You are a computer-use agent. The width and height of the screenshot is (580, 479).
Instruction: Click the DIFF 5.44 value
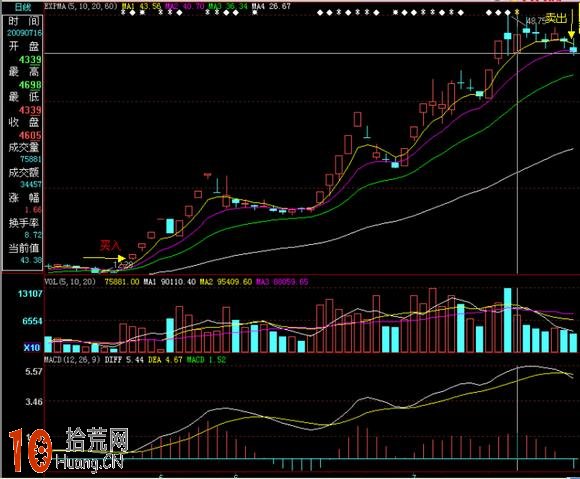pyautogui.click(x=124, y=360)
